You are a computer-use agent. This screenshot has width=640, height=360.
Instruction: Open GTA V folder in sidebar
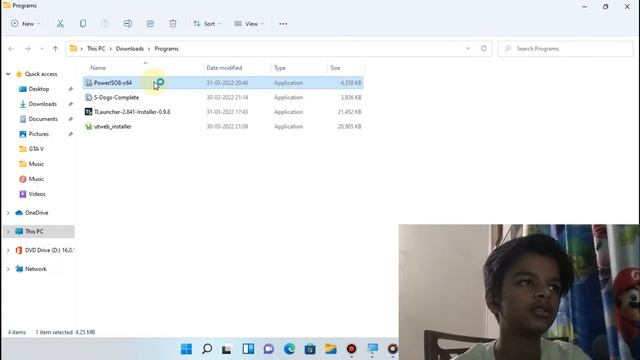pyautogui.click(x=36, y=149)
